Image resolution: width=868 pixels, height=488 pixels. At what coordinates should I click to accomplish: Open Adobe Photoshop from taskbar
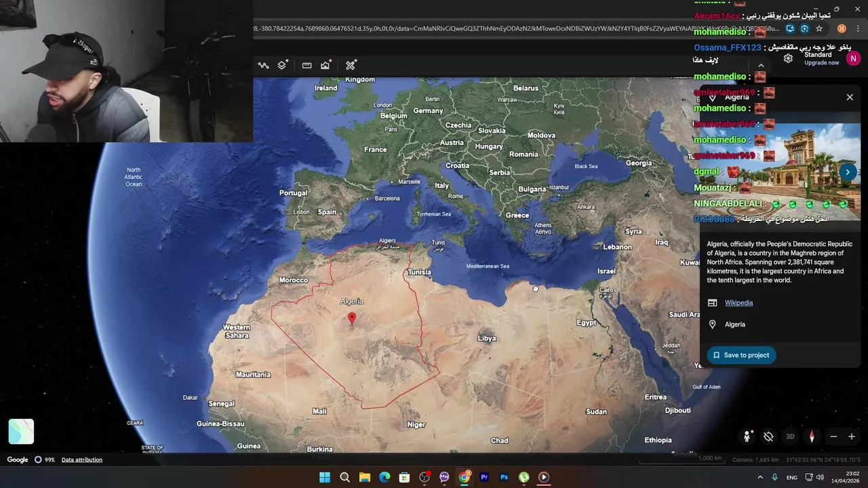click(504, 477)
